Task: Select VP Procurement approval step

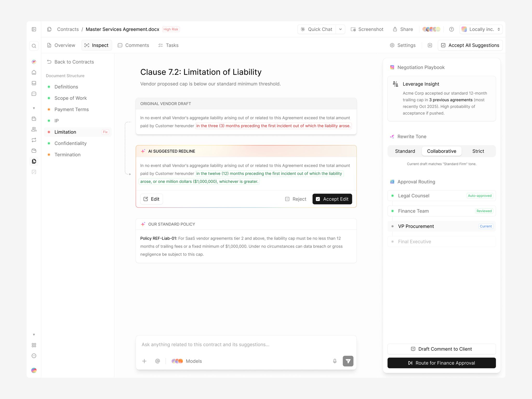Action: [442, 226]
